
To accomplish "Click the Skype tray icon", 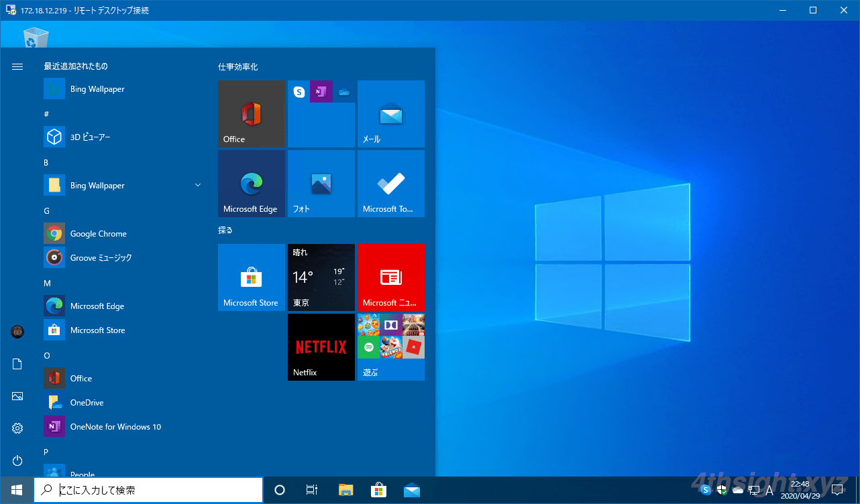I will tap(706, 490).
